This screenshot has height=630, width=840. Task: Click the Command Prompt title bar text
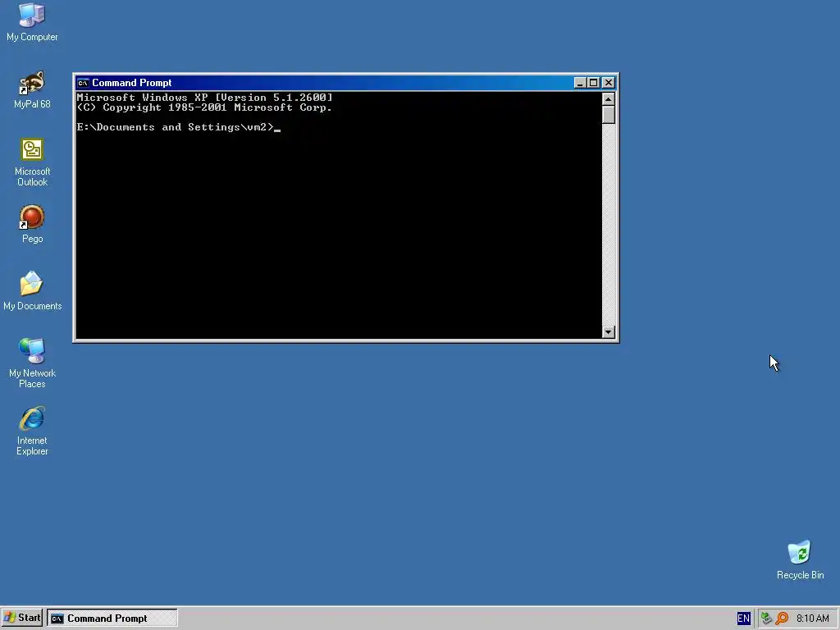point(132,83)
